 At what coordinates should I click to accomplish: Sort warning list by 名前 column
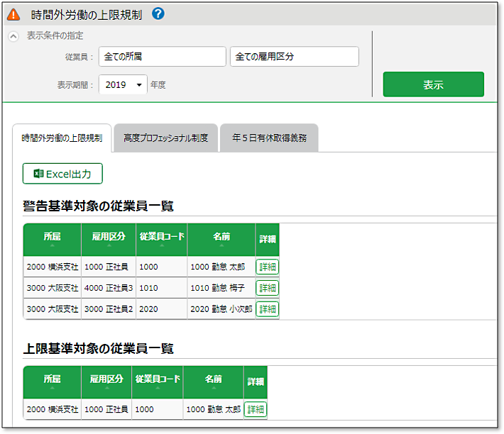pos(221,240)
